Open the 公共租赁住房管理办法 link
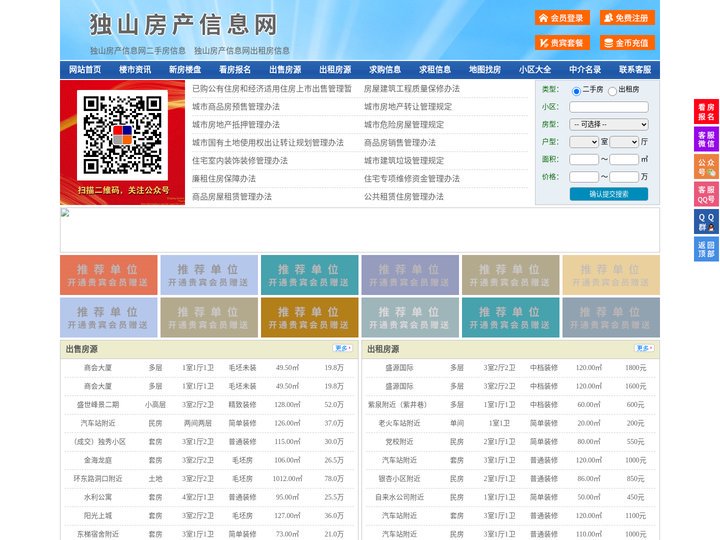Image resolution: width=720 pixels, height=540 pixels. (x=404, y=197)
